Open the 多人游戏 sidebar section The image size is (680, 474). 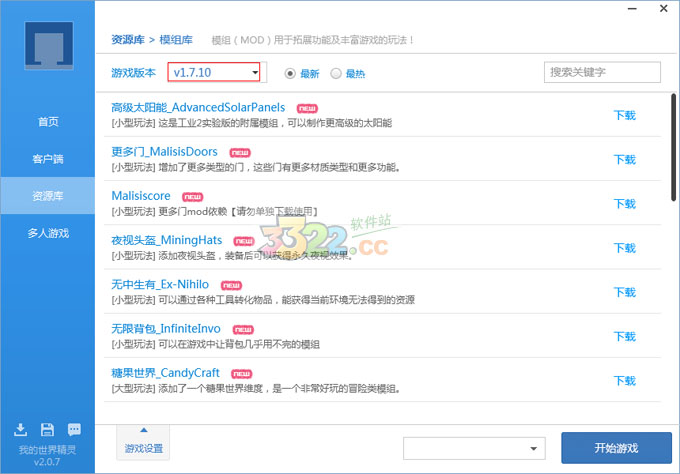48,233
